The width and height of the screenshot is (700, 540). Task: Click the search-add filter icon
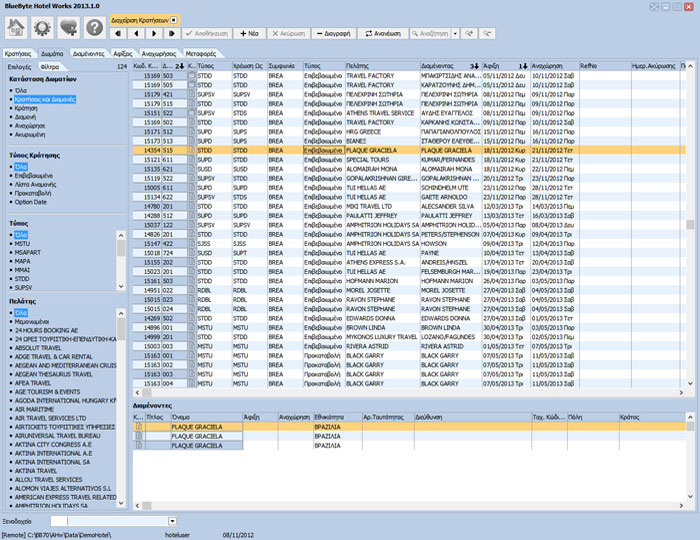pos(469,33)
